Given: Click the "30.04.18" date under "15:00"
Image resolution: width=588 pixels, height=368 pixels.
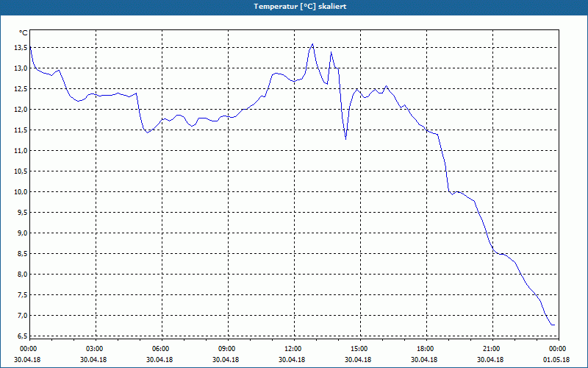Looking at the screenshot, I should (358, 360).
